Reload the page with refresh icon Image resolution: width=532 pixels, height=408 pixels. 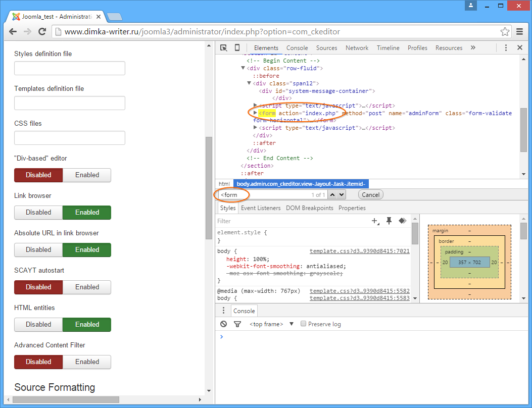[x=42, y=31]
